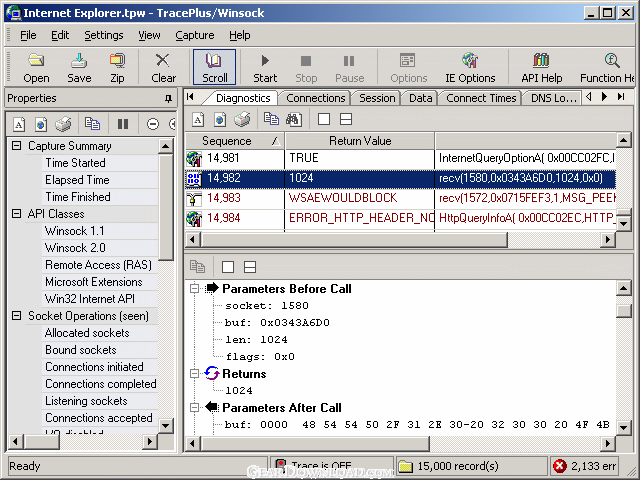Image resolution: width=640 pixels, height=480 pixels.
Task: Click Properties panel scroll down arrow
Action: click(166, 426)
